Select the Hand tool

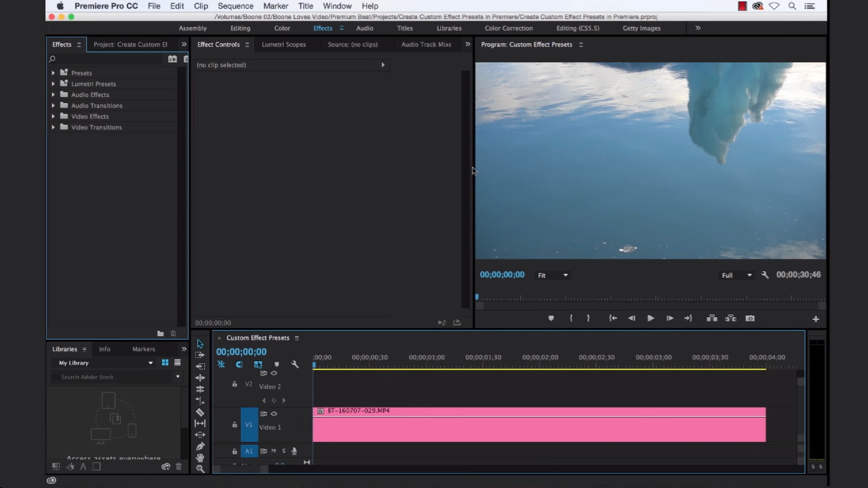(200, 457)
